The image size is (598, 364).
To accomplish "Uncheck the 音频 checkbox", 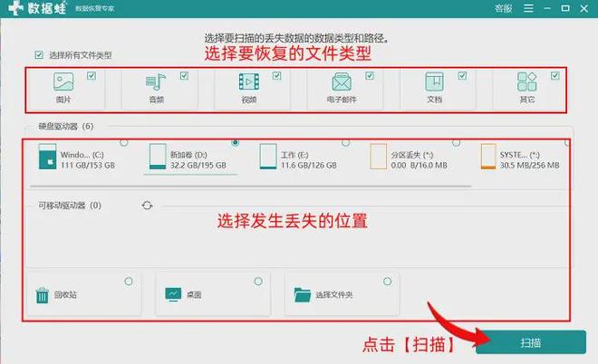I will (x=184, y=75).
